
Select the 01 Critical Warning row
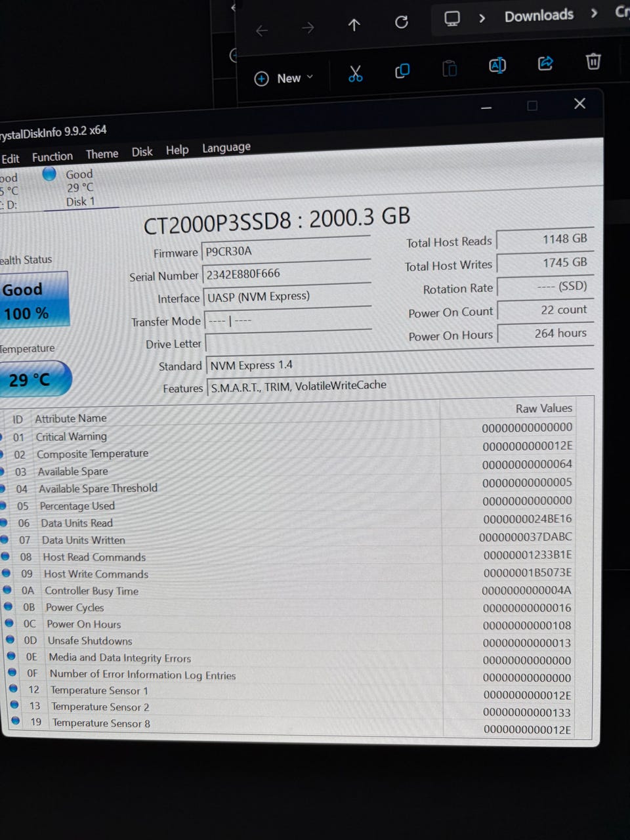[x=289, y=432]
